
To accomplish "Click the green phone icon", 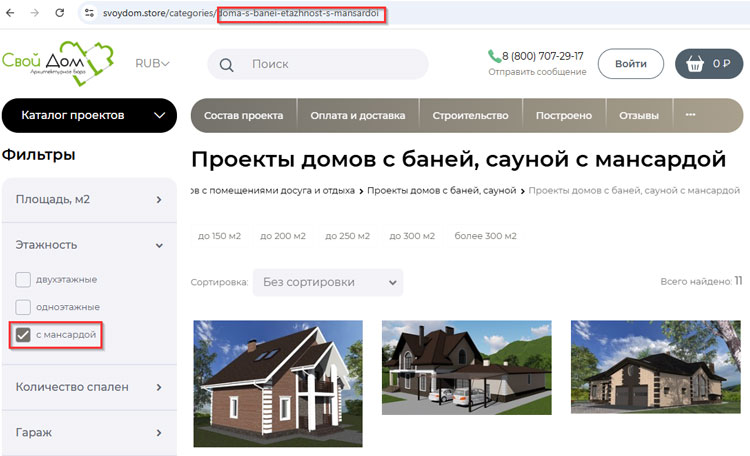I will point(494,56).
